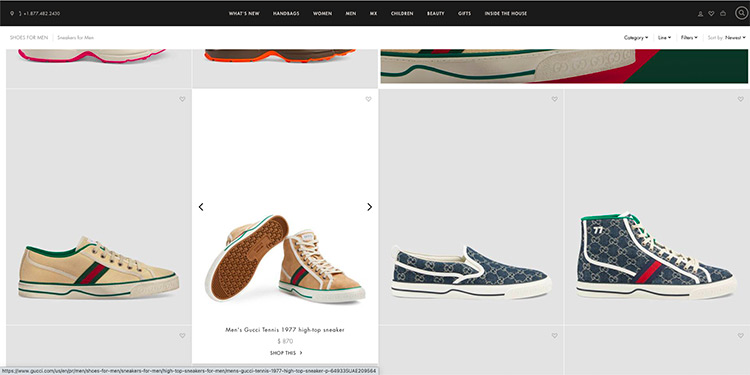Open the beige high-top sneaker pair image
Viewport: 750px width, 375px height.
pos(285,259)
